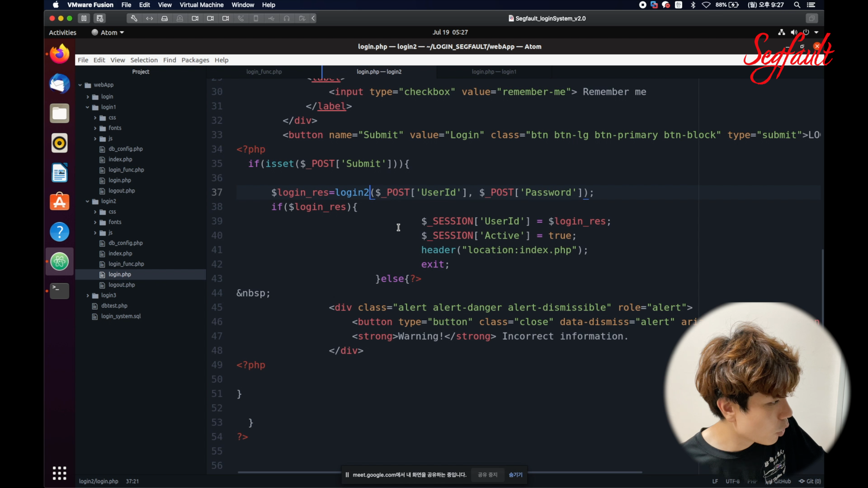The width and height of the screenshot is (868, 488).
Task: Click the VMware network adapter arrows icon
Action: (149, 19)
